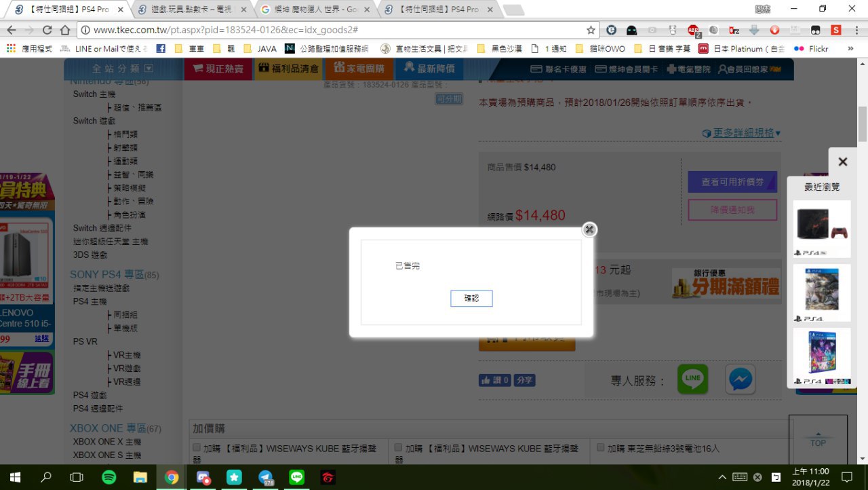Open Facebook Messenger customer service icon
This screenshot has width=868, height=490.
[741, 379]
